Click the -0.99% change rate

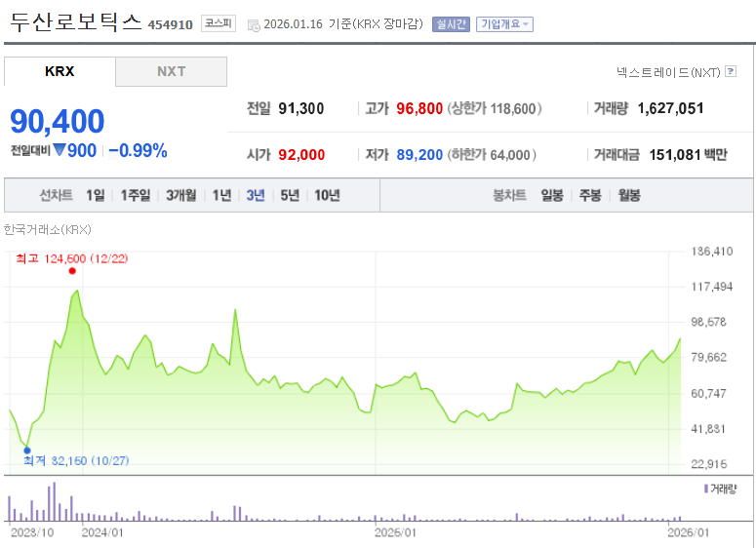138,150
